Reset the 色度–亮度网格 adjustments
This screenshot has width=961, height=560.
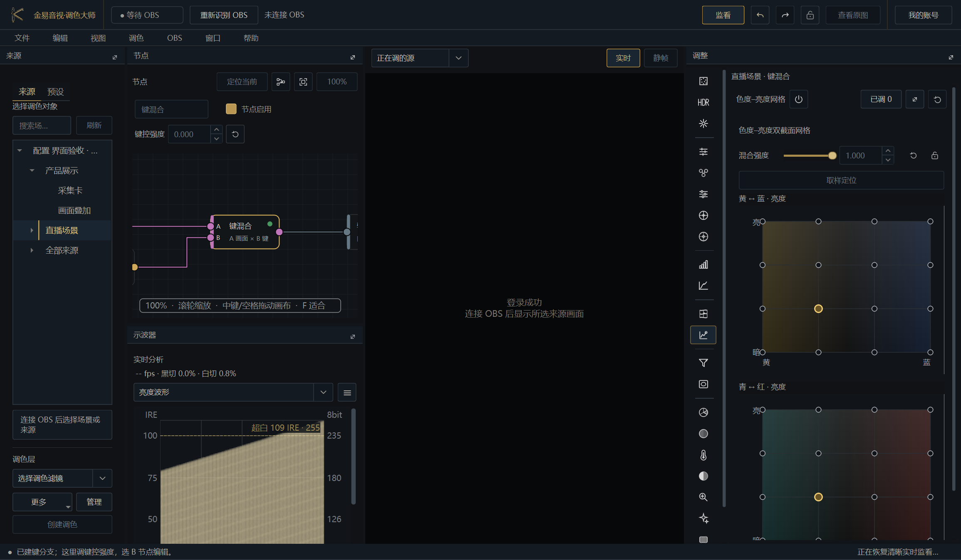point(937,99)
